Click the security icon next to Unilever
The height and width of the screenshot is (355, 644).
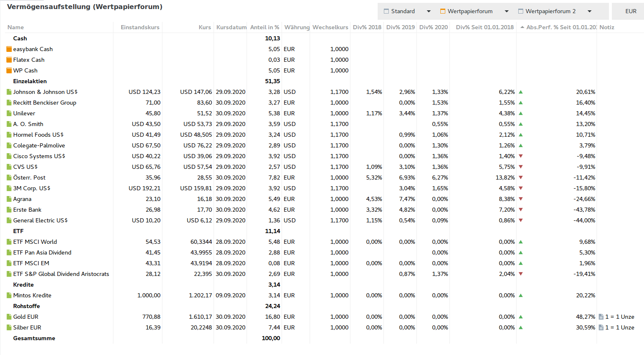tap(9, 113)
